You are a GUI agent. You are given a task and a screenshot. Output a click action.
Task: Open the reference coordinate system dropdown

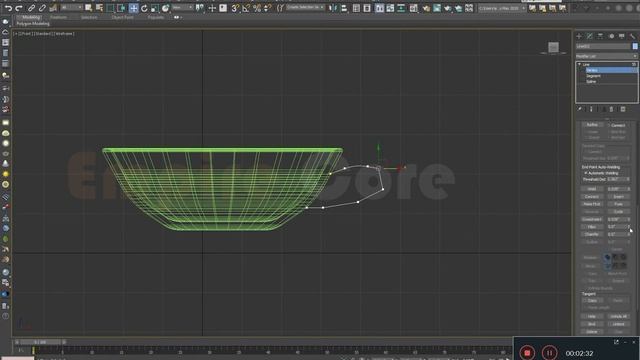coord(182,8)
